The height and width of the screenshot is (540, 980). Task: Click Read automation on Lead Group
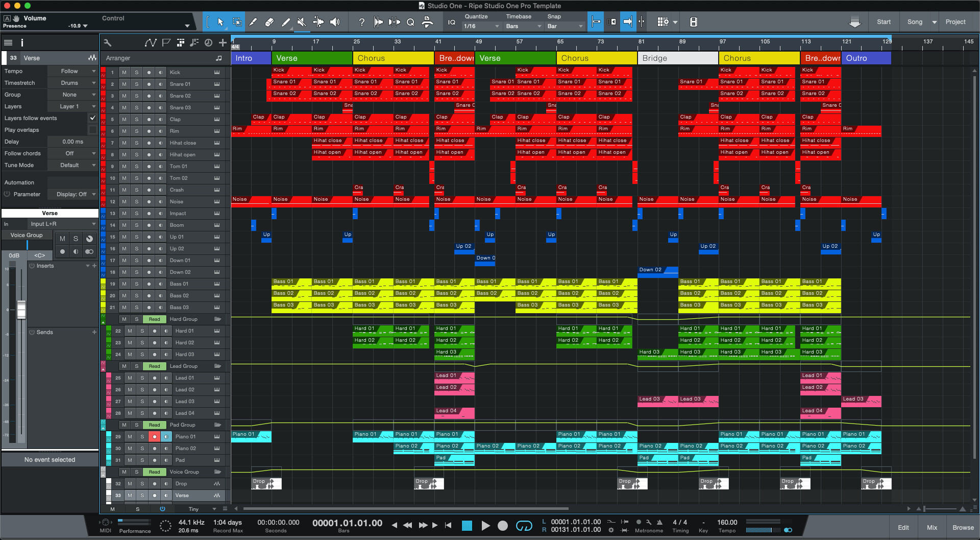click(x=154, y=366)
